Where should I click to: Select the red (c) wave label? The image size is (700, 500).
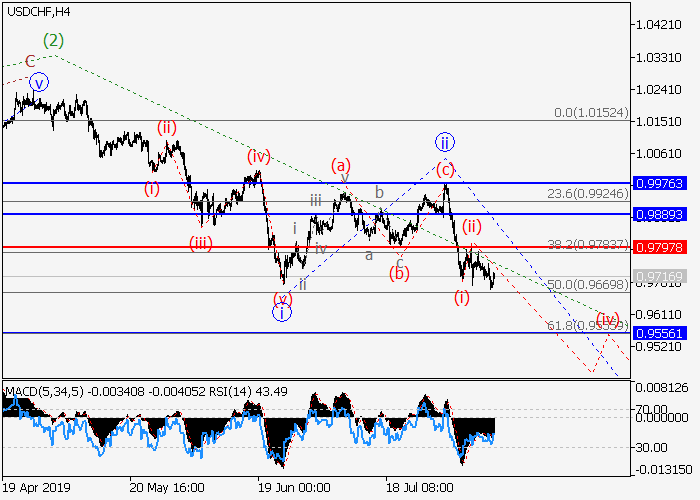[444, 169]
